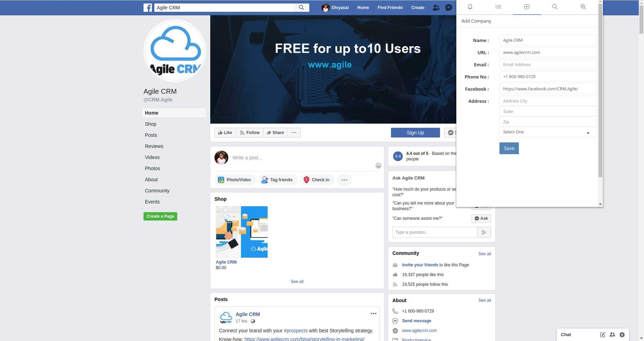Click the new message icon in Chat bar
The width and height of the screenshot is (644, 341).
pyautogui.click(x=603, y=335)
